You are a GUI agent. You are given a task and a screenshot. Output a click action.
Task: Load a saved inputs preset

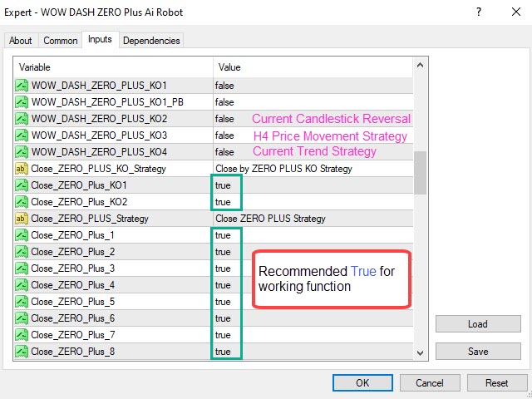tap(478, 324)
